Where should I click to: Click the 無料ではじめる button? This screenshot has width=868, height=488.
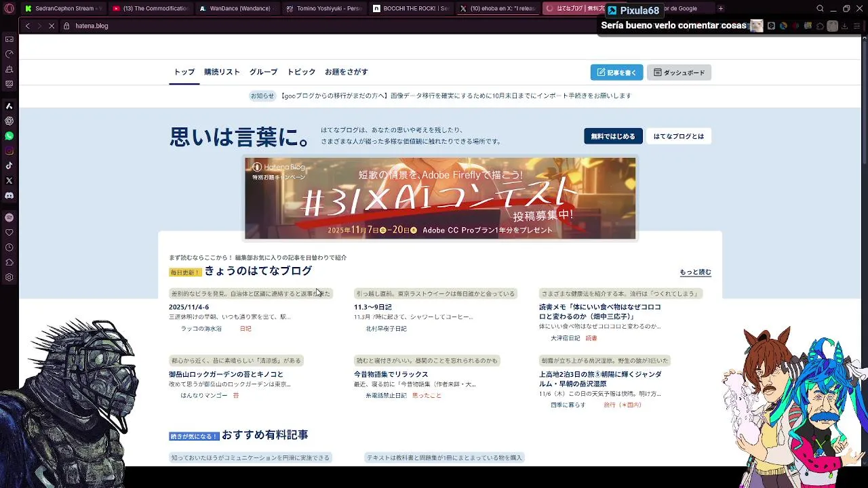click(613, 136)
